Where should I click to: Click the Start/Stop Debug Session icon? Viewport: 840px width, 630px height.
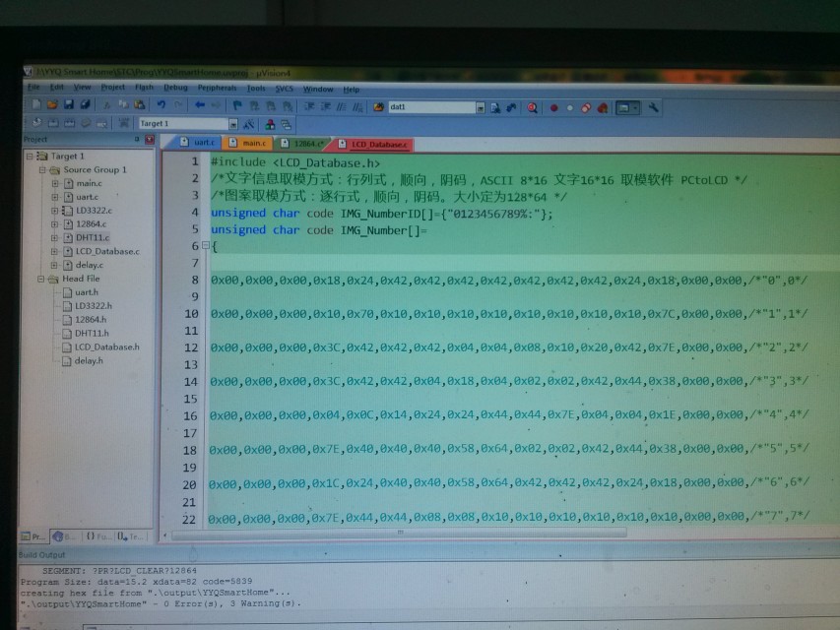click(x=532, y=107)
